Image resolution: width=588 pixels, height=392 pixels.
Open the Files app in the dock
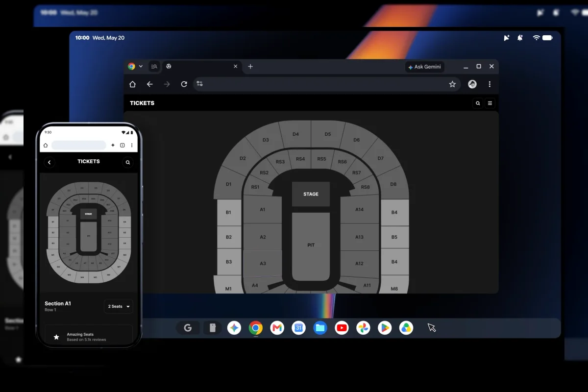tap(320, 328)
